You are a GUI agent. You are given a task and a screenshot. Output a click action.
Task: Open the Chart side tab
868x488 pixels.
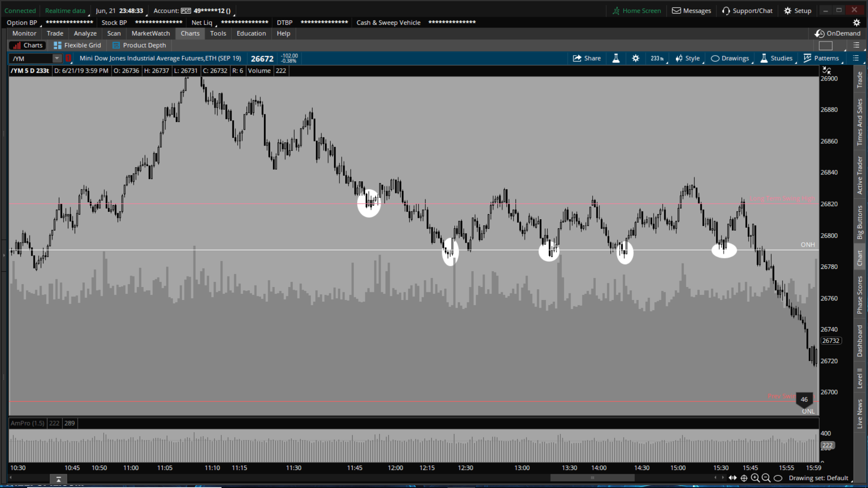[859, 258]
